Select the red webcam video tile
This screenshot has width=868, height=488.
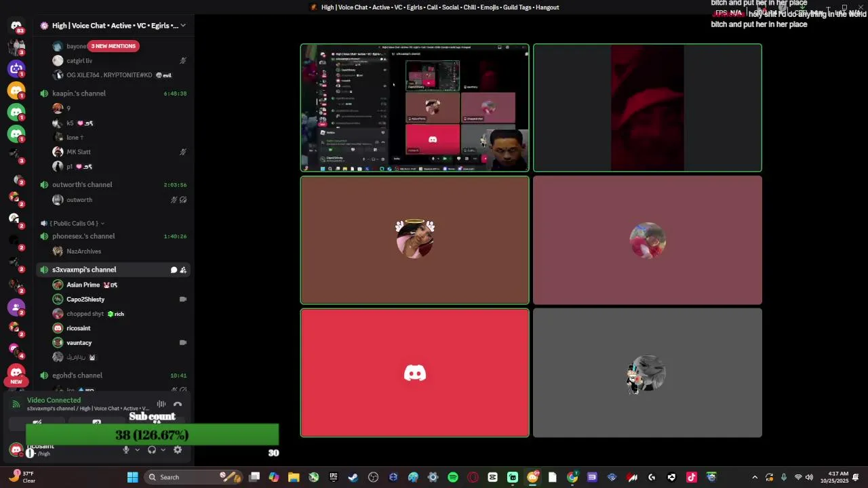(x=648, y=108)
